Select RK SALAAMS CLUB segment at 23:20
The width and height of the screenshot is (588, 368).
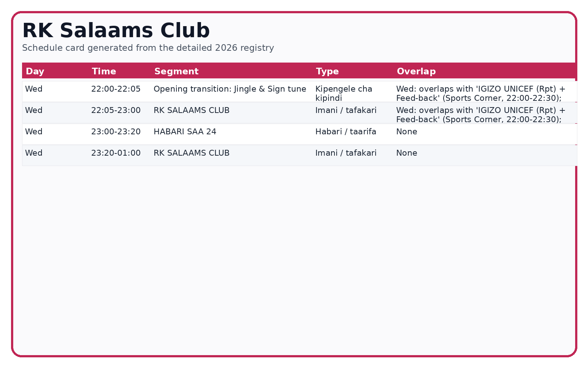click(x=191, y=153)
